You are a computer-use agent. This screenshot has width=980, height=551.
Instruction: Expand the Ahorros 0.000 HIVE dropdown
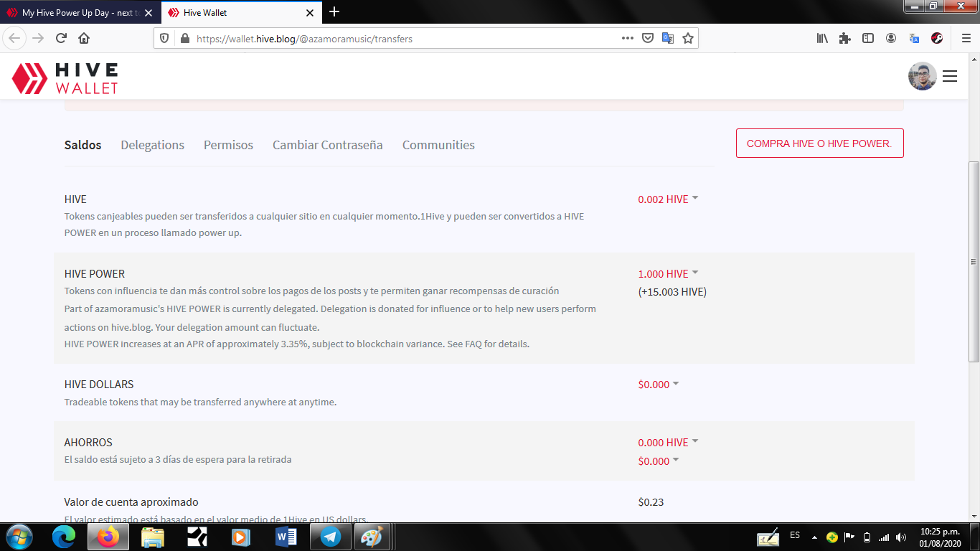click(668, 443)
